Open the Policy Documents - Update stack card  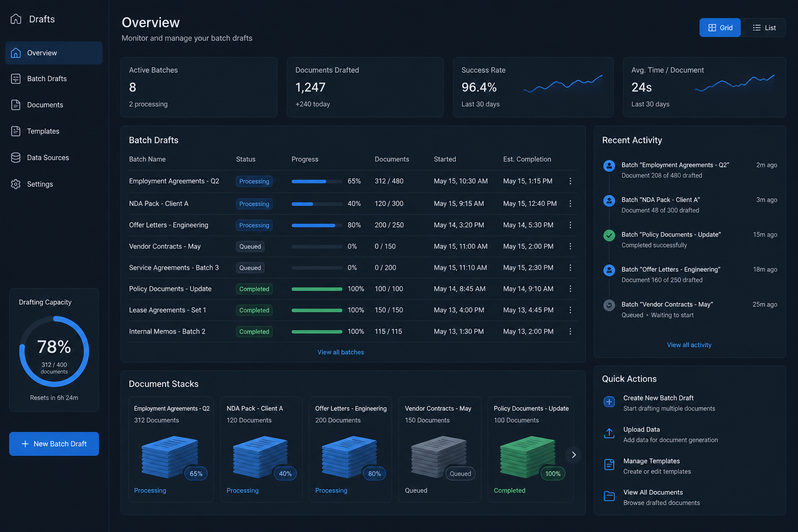click(530, 450)
